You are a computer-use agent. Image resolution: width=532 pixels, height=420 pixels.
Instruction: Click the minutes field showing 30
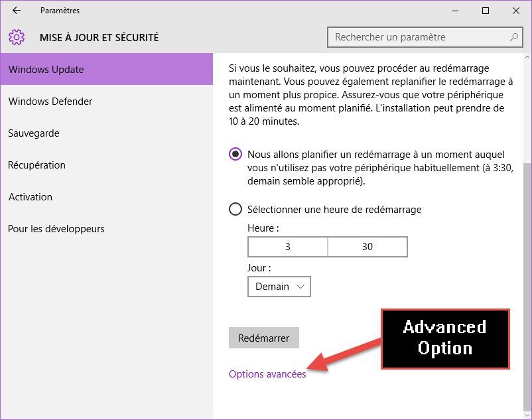pyautogui.click(x=367, y=247)
